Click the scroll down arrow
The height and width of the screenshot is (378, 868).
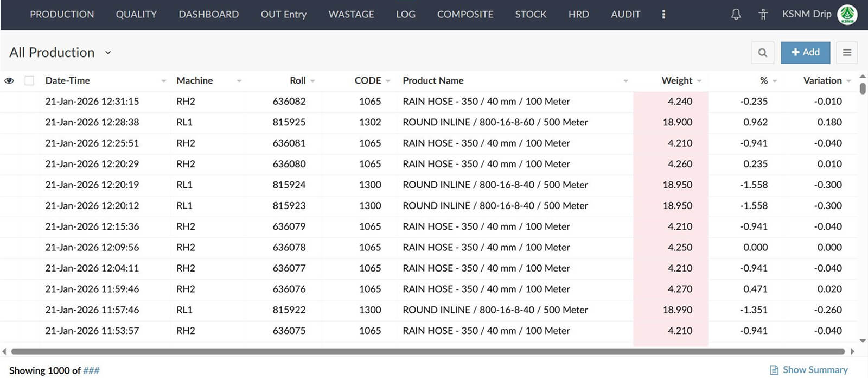tap(863, 341)
